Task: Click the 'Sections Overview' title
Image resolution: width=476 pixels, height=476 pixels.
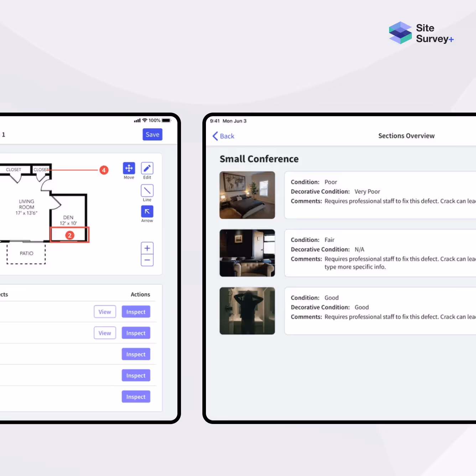Action: (406, 136)
